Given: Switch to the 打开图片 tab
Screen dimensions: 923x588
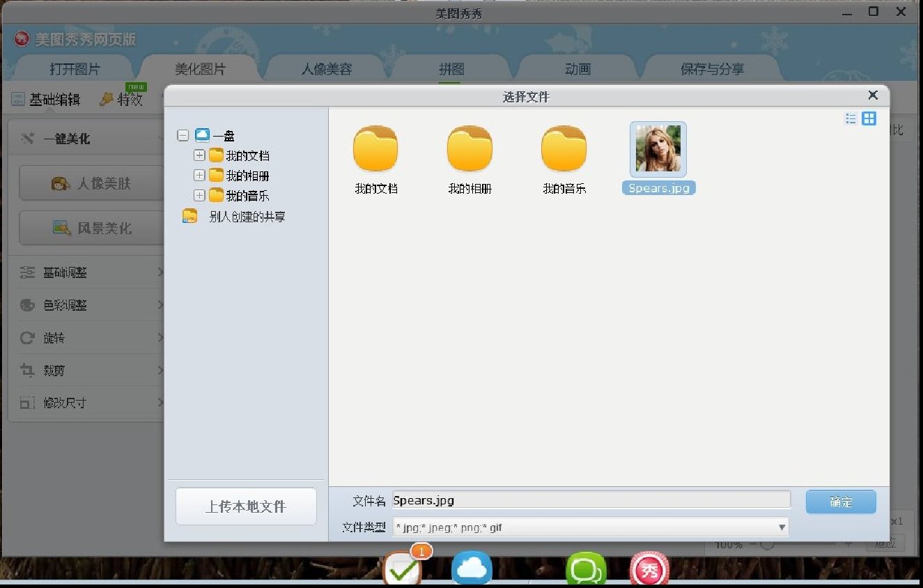Looking at the screenshot, I should 75,69.
